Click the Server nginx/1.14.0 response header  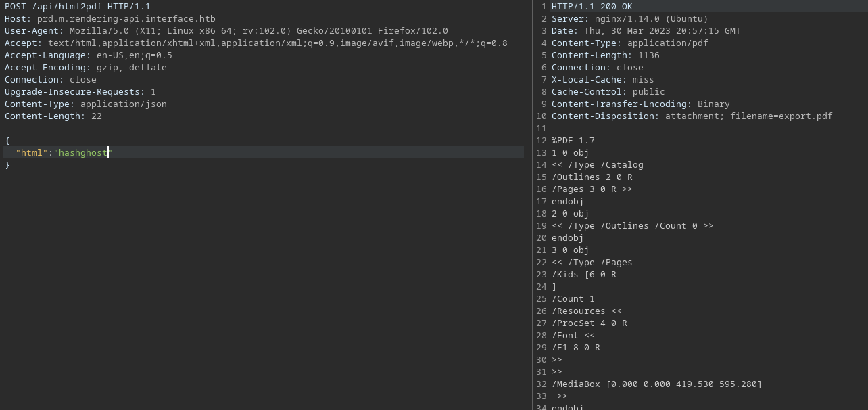(x=629, y=19)
